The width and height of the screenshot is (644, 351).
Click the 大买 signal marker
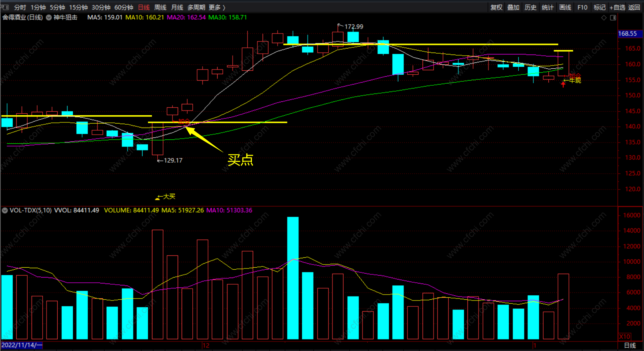[x=166, y=197]
